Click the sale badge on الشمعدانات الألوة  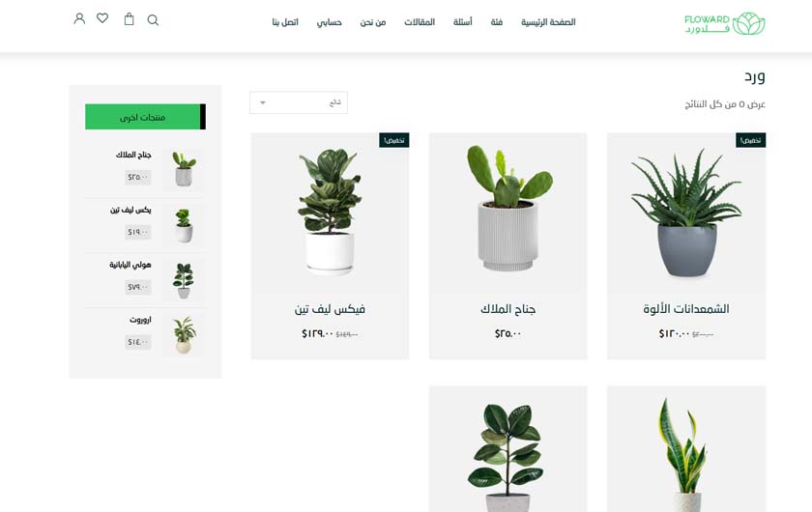point(750,140)
